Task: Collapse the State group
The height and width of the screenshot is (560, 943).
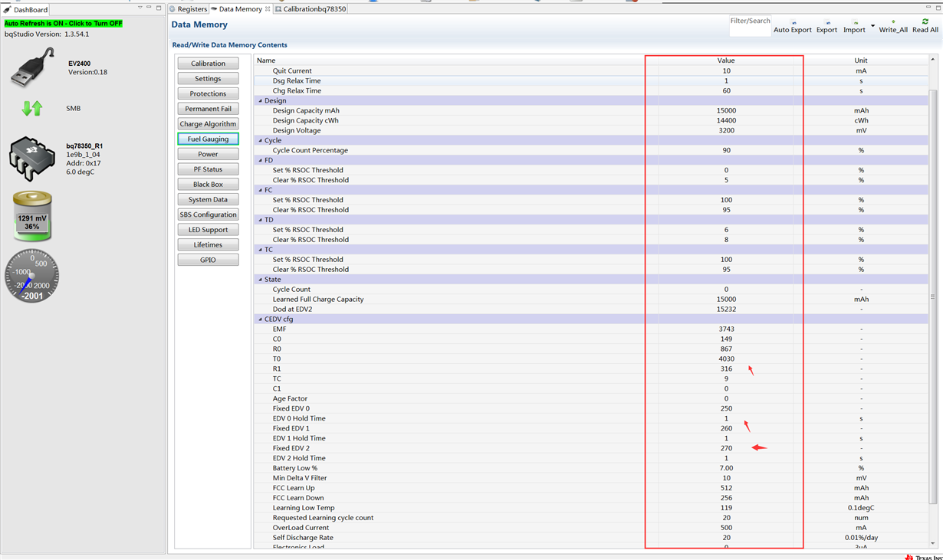Action: coord(260,280)
